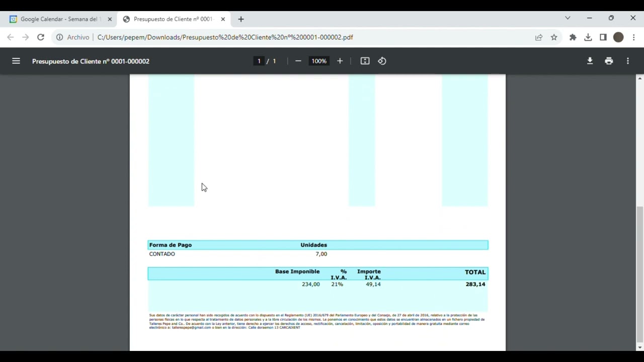Click scrollbar down arrow

(x=640, y=347)
